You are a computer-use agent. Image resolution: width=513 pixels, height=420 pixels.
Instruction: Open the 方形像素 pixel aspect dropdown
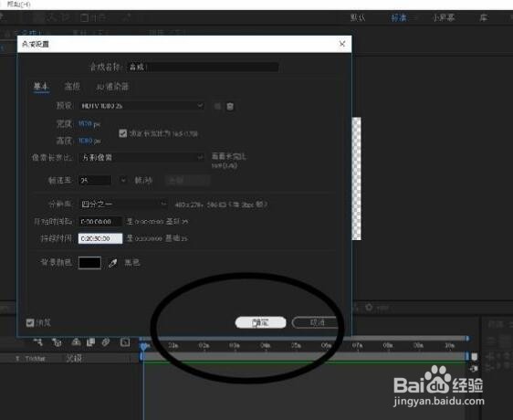141,157
